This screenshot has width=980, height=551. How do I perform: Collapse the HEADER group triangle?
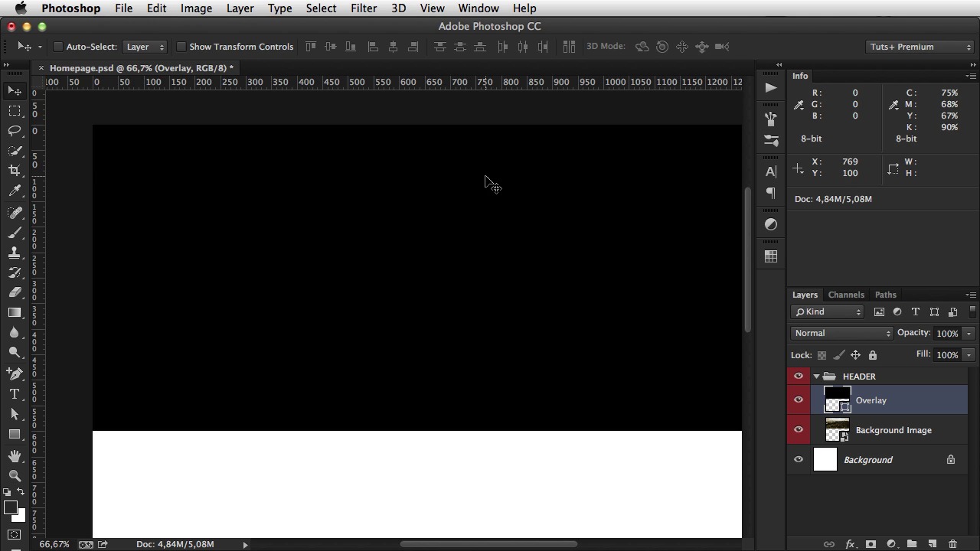tap(816, 377)
